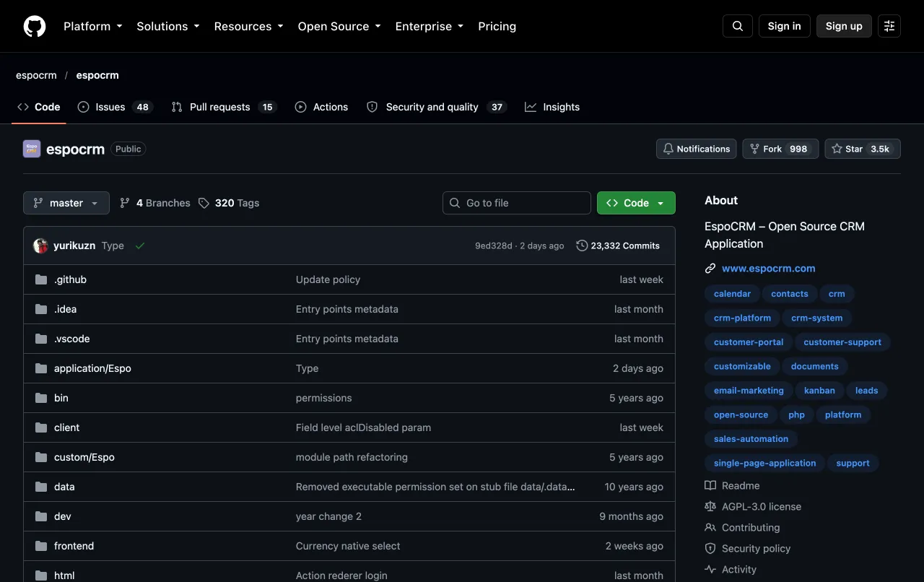Select the Security and quality tab

pos(436,107)
